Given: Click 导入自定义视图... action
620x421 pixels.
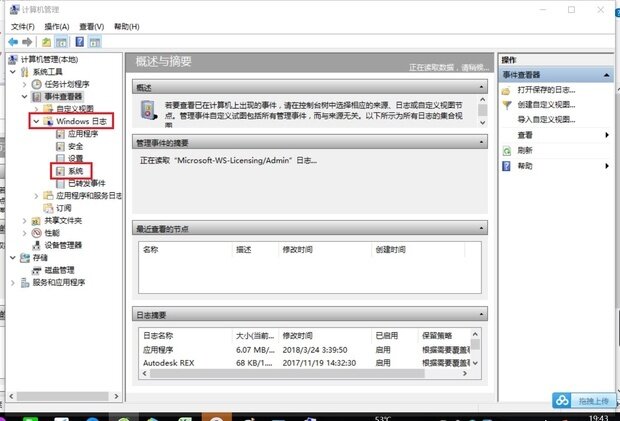Looking at the screenshot, I should (x=546, y=119).
